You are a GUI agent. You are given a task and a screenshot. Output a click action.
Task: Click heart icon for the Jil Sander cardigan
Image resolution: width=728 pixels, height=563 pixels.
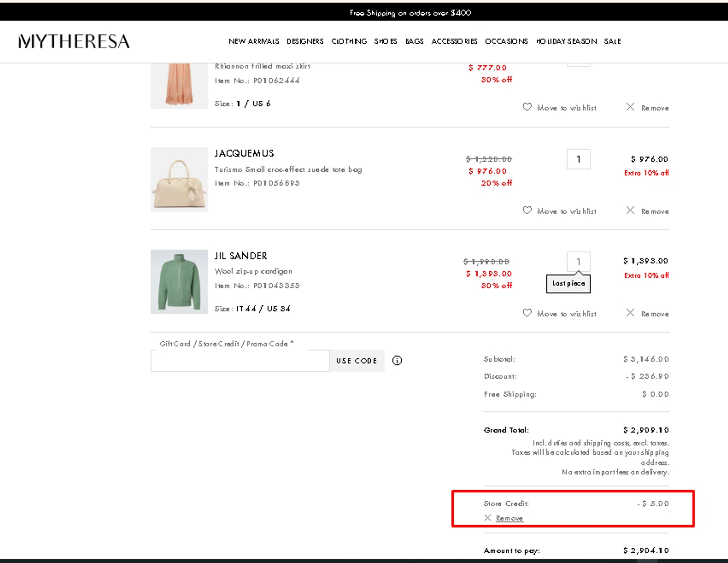coord(527,313)
